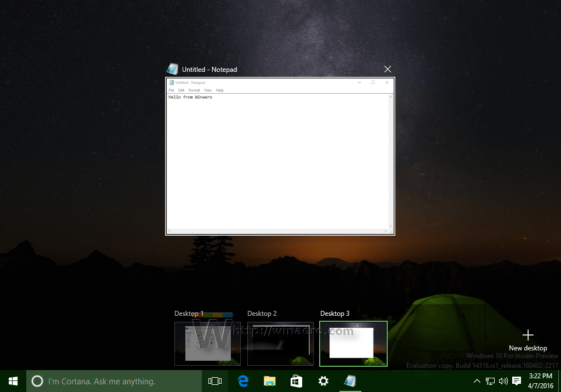Launch the Windows Store from the taskbar
The height and width of the screenshot is (392, 561).
296,380
